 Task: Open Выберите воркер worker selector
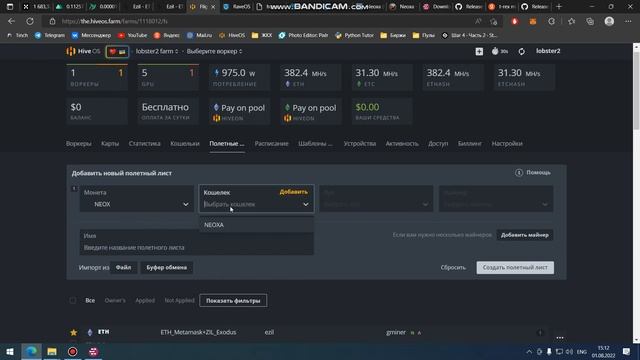pyautogui.click(x=214, y=51)
